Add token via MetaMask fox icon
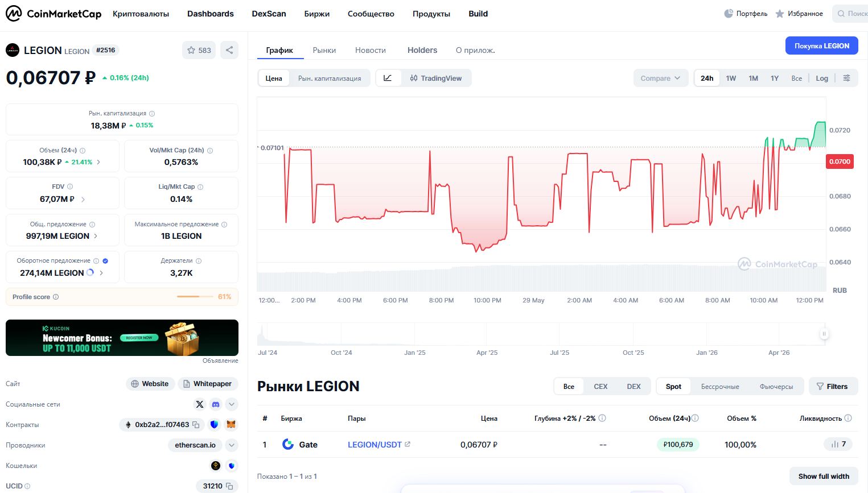 tap(232, 425)
